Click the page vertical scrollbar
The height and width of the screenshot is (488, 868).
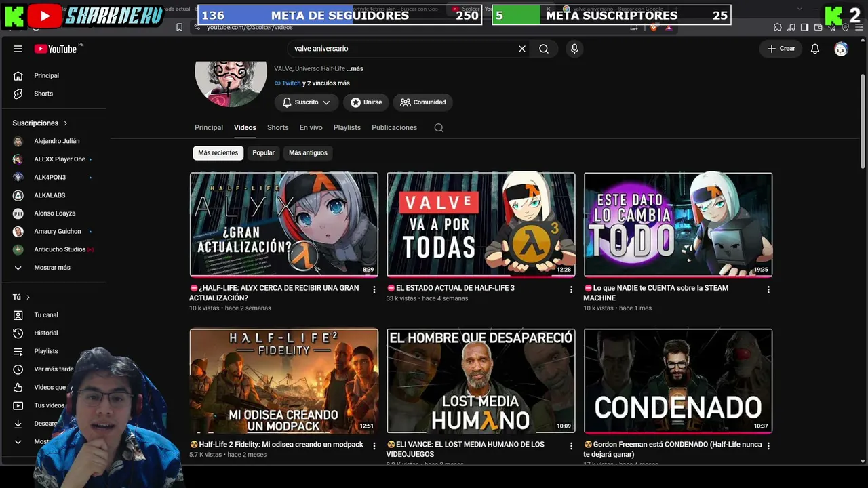pyautogui.click(x=863, y=122)
